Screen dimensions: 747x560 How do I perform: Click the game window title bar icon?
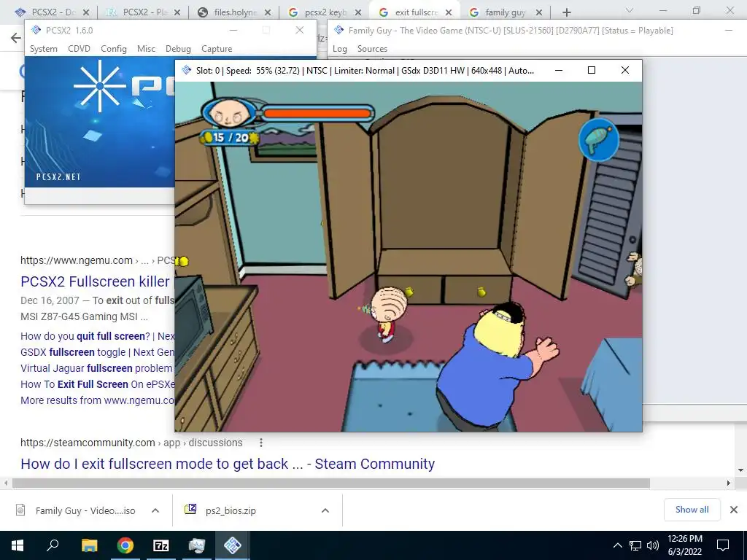click(187, 70)
